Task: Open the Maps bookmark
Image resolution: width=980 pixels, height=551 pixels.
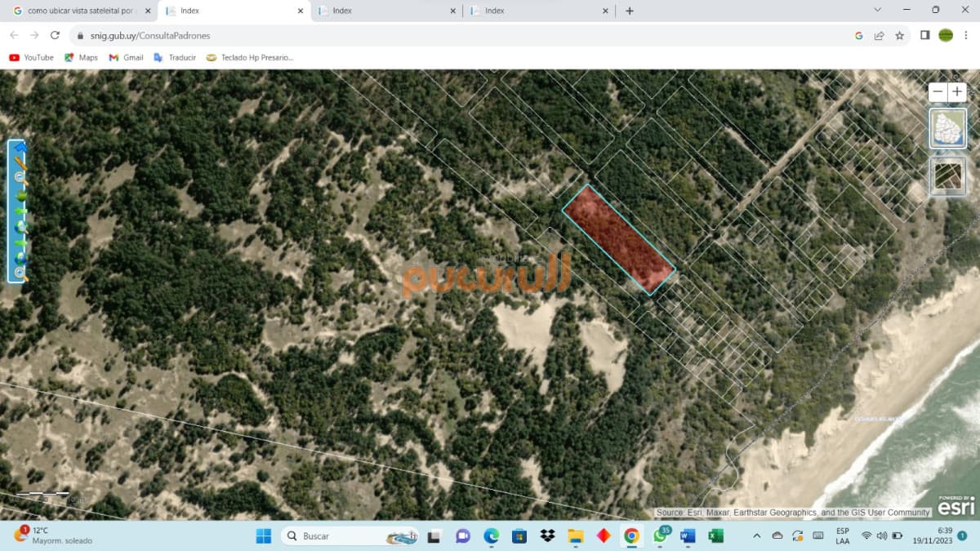Action: 81,58
